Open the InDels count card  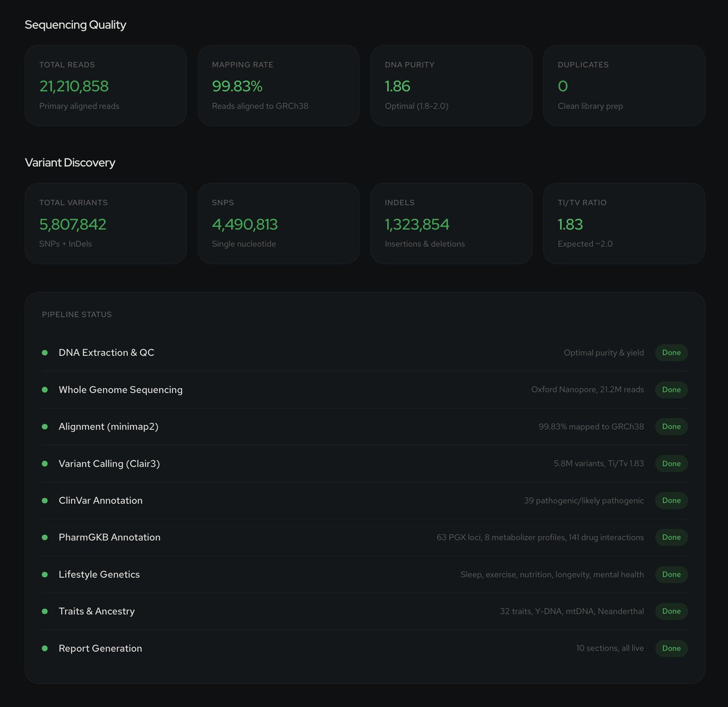point(451,223)
